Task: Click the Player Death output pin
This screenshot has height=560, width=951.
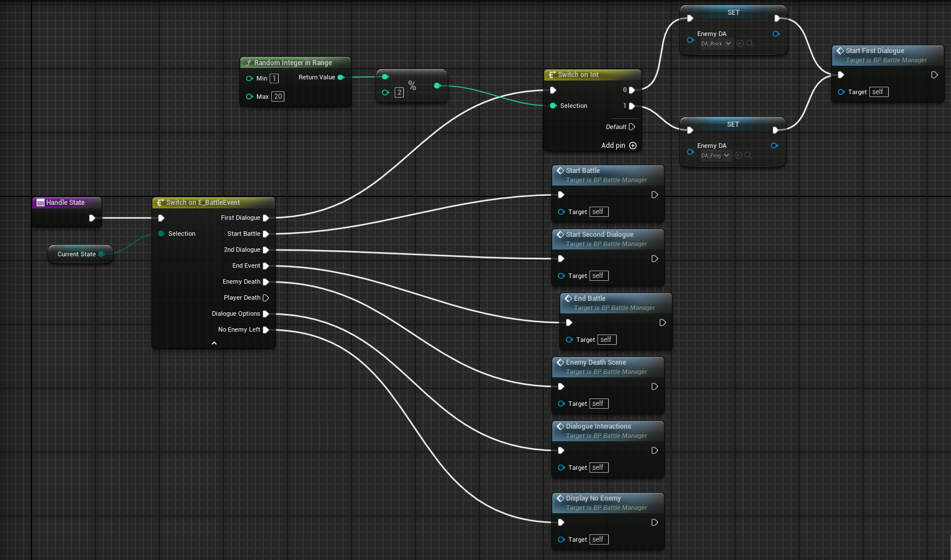Action: [x=266, y=298]
